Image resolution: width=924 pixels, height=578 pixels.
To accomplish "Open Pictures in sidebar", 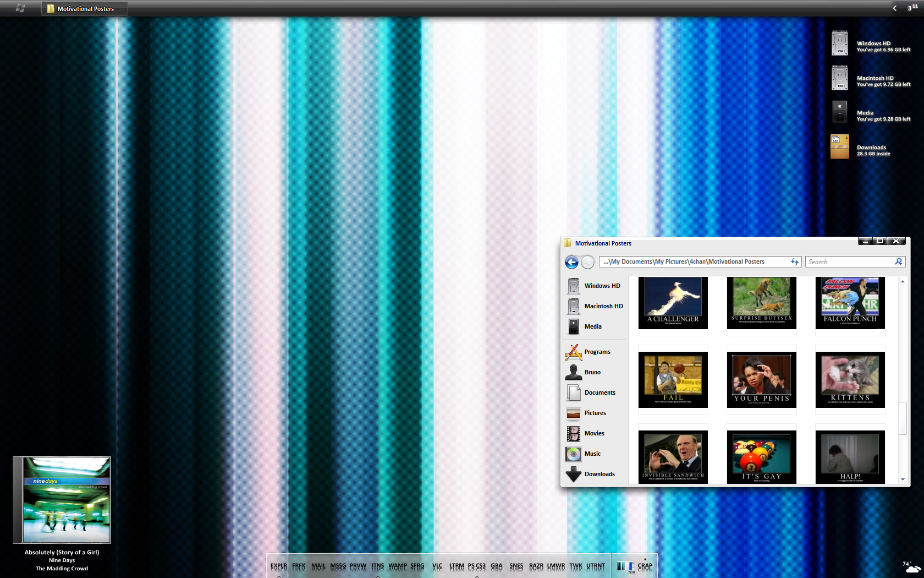I will [586, 413].
